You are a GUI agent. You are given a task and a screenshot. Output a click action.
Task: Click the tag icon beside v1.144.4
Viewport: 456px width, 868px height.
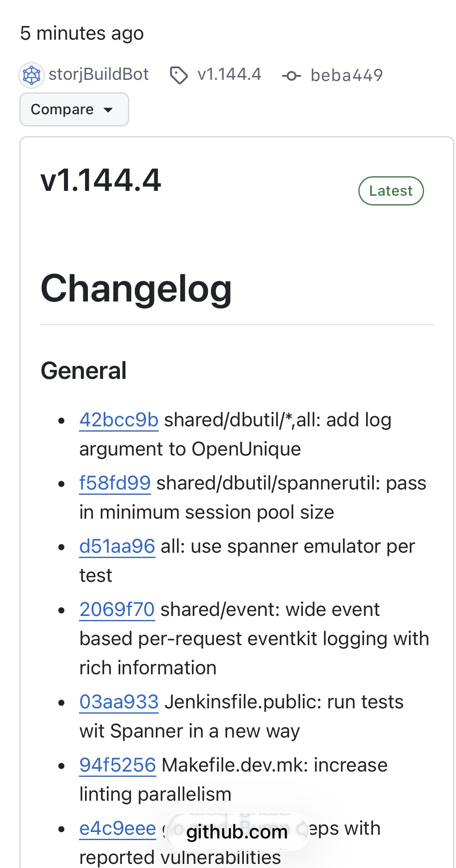pyautogui.click(x=179, y=75)
